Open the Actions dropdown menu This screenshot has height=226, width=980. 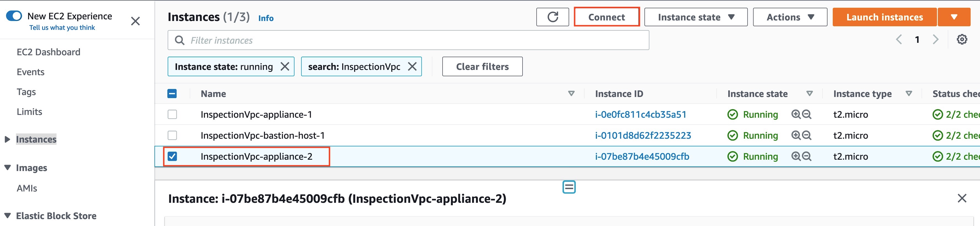click(790, 17)
